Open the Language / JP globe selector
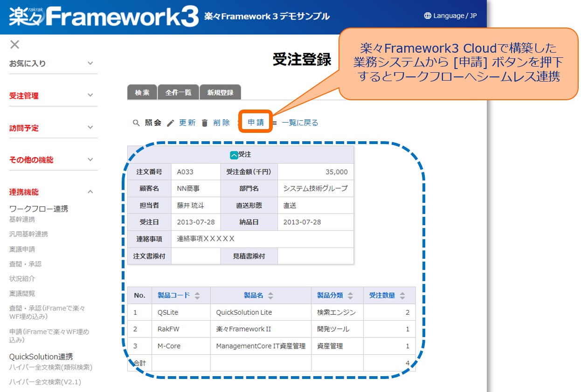 pyautogui.click(x=450, y=16)
